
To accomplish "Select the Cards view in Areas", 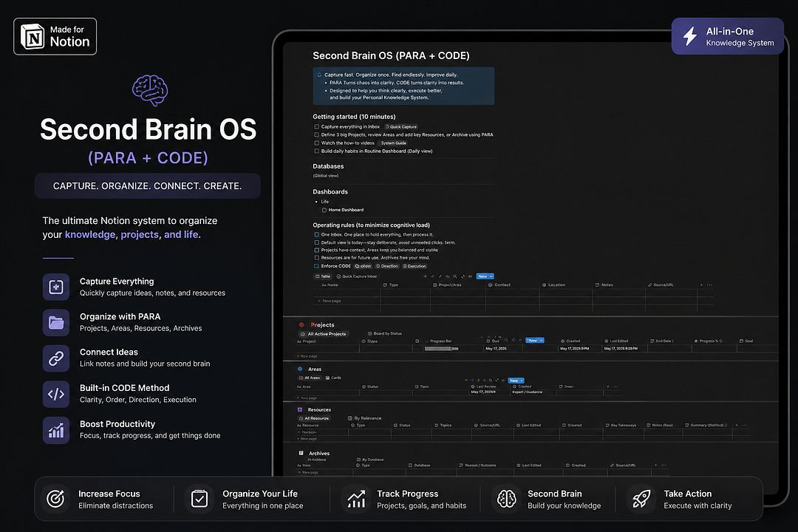I will click(x=333, y=378).
